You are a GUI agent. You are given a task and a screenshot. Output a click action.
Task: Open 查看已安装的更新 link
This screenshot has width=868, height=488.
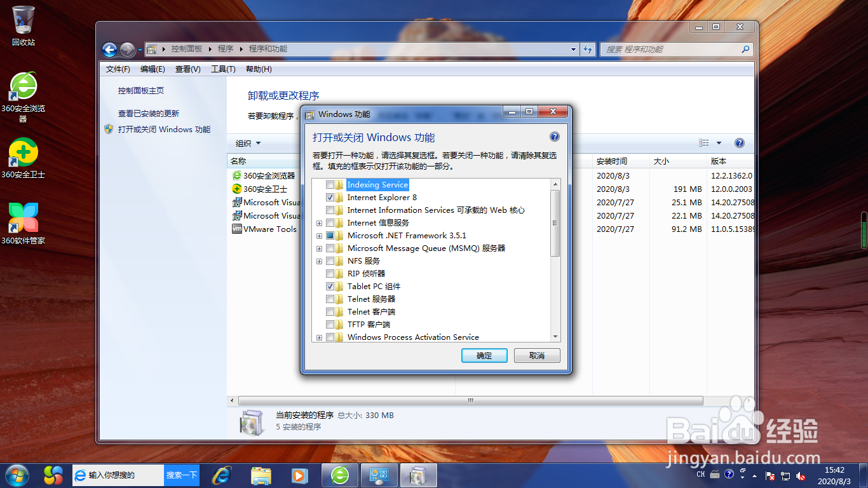click(149, 114)
